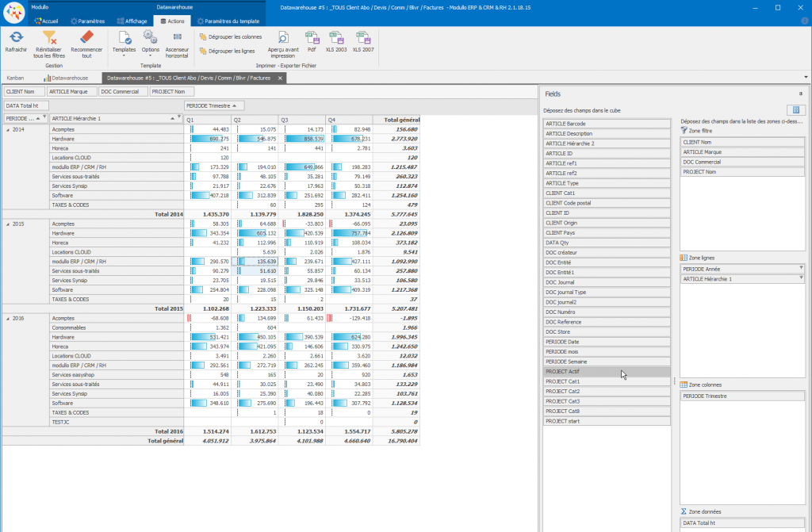Open the Options gear dropdown
This screenshot has width=812, height=532.
pos(150,44)
